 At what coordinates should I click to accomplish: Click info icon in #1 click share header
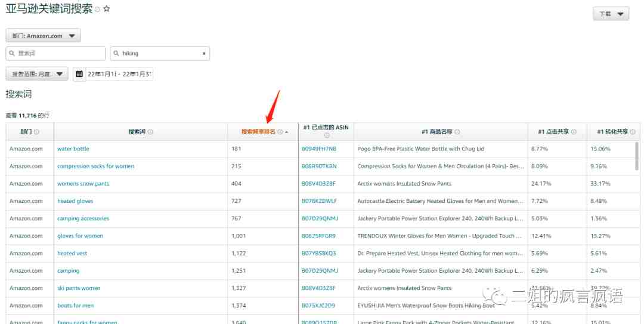click(x=574, y=132)
